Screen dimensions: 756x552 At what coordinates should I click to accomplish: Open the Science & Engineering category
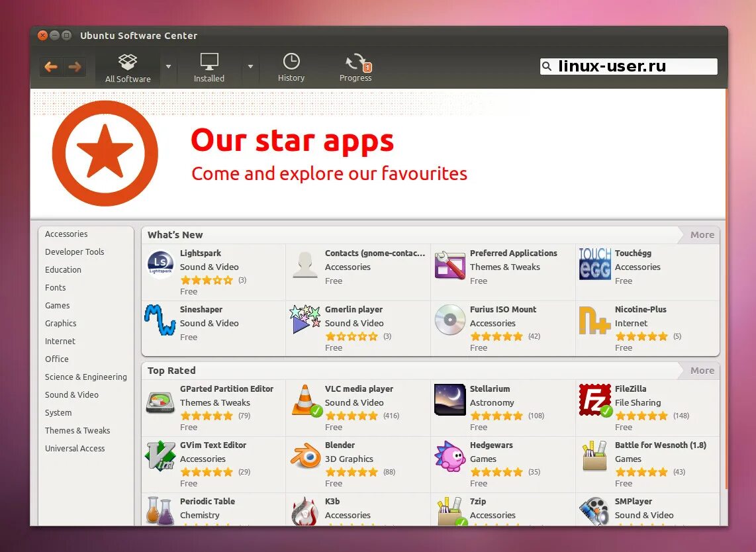click(86, 377)
